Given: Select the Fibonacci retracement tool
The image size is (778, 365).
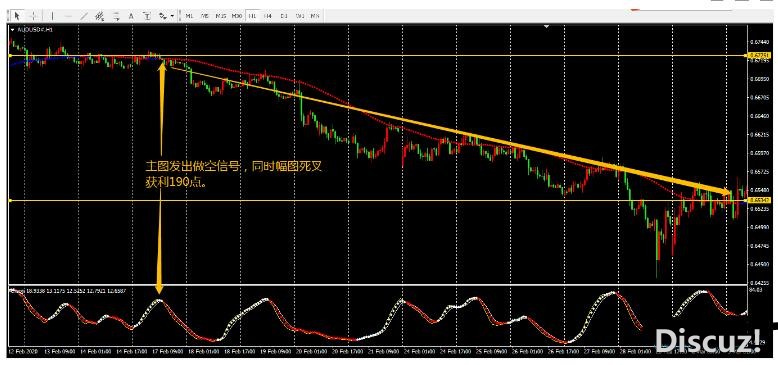Looking at the screenshot, I should pos(116,15).
